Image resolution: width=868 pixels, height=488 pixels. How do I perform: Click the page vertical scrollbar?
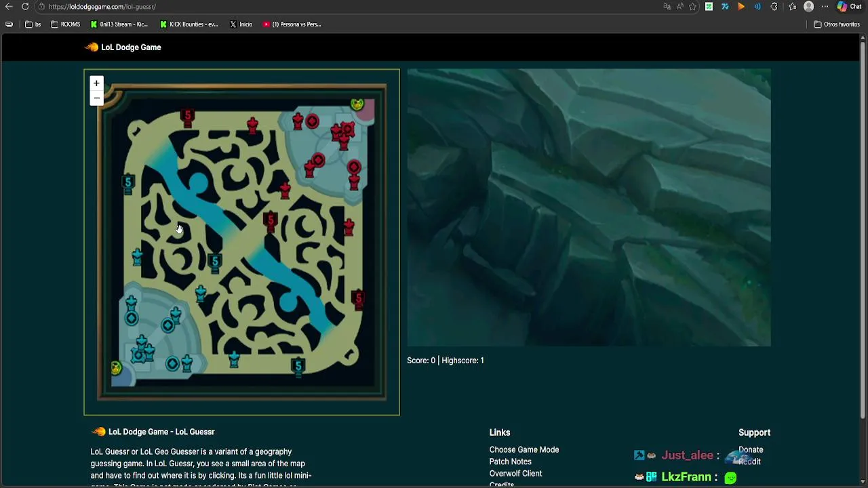tap(863, 230)
